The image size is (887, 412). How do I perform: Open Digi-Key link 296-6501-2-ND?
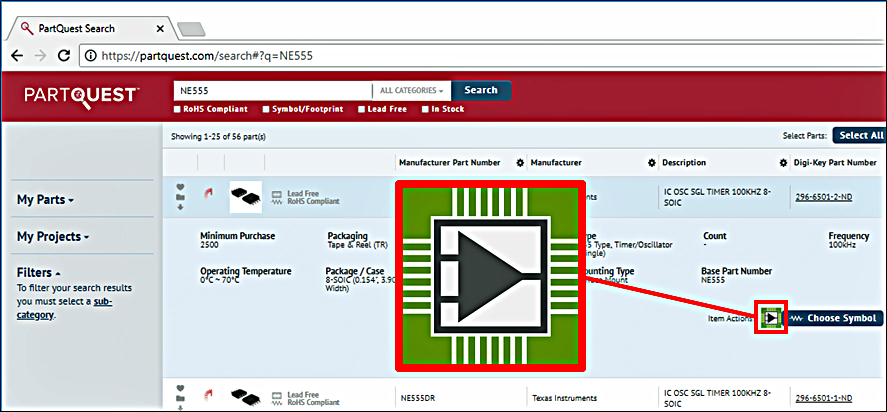(824, 197)
